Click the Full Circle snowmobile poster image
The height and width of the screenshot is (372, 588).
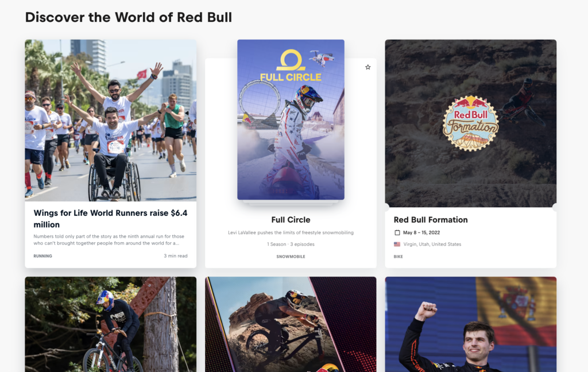coord(291,119)
